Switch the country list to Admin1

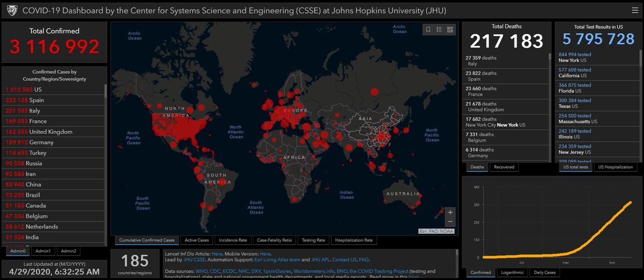click(x=43, y=251)
